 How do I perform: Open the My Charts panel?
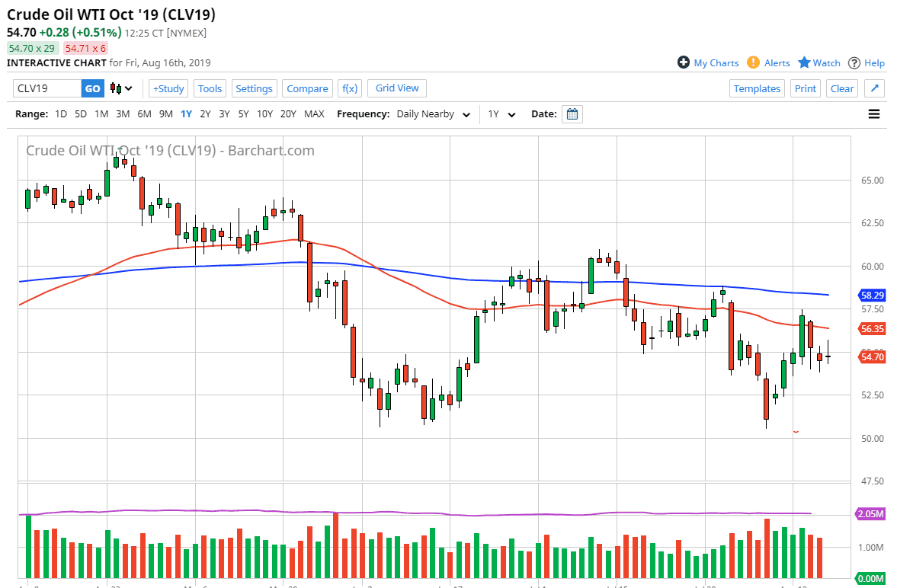click(707, 62)
